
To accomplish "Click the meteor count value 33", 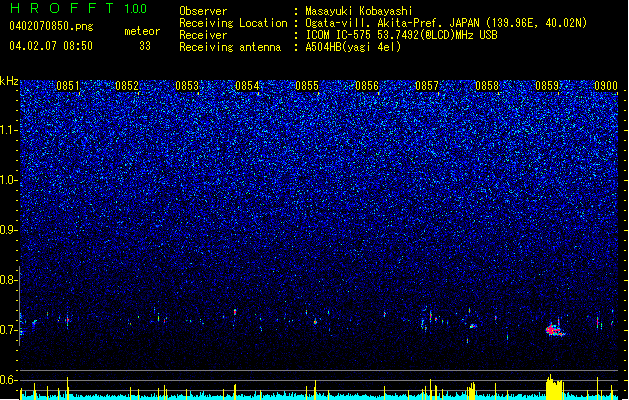I will coord(145,46).
